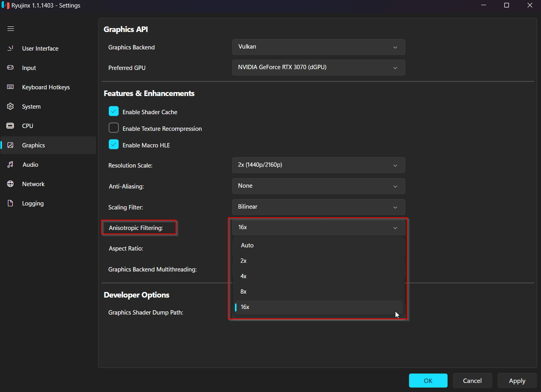Click the Apply button

(517, 381)
